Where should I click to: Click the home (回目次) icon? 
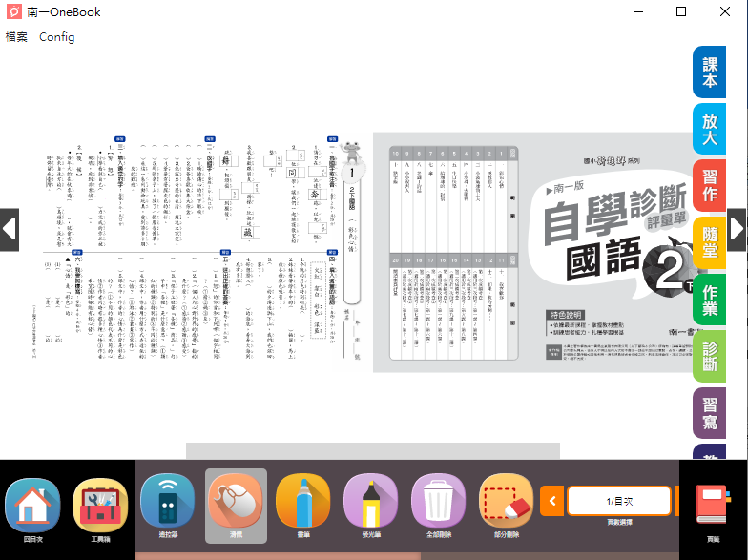pos(32,506)
